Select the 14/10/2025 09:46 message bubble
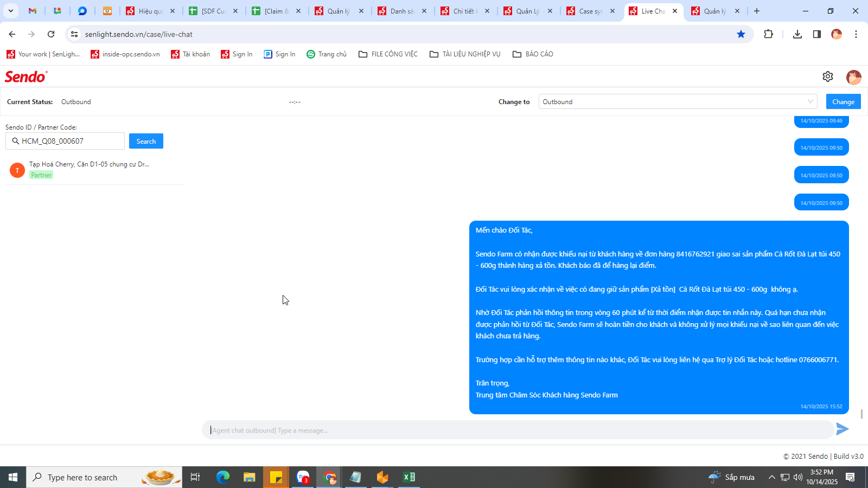The image size is (868, 488). point(821,121)
